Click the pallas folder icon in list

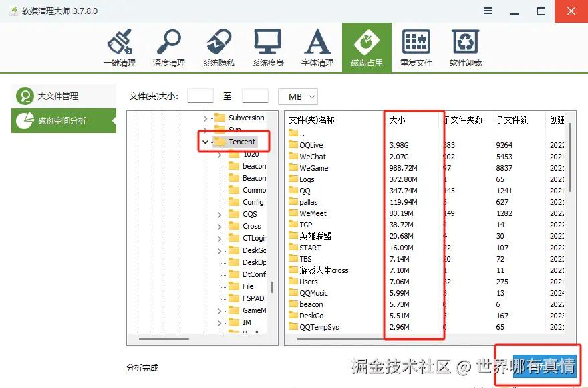[293, 201]
